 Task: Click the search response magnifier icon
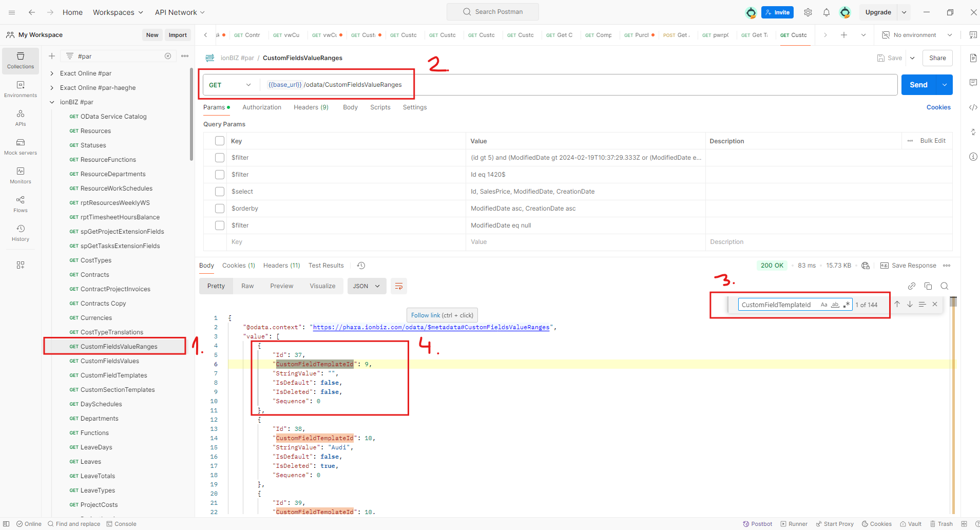(x=945, y=286)
